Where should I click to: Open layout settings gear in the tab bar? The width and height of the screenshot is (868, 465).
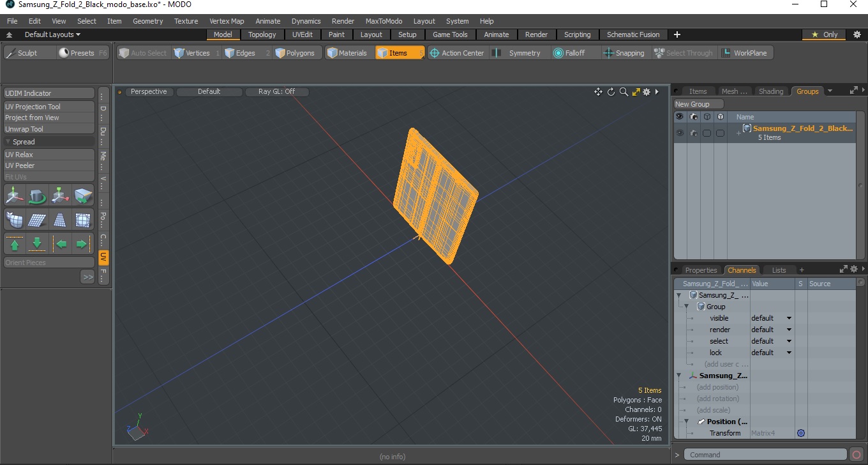click(x=857, y=34)
